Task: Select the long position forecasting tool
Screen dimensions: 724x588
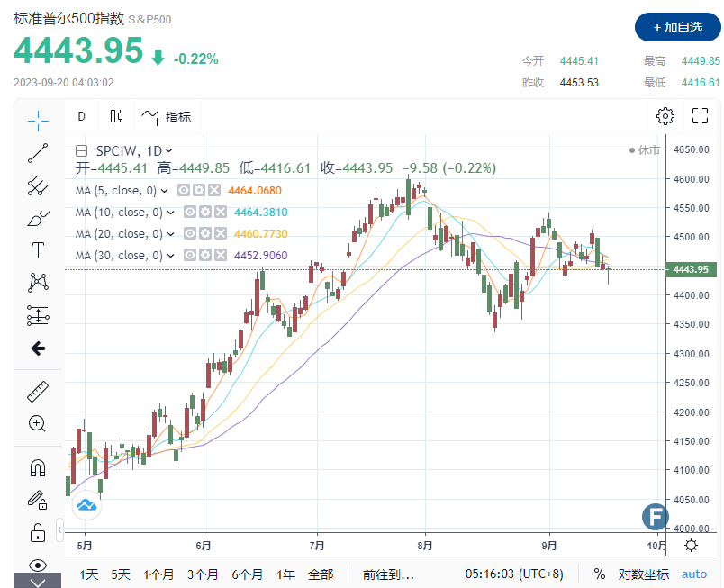Action: pyautogui.click(x=38, y=316)
